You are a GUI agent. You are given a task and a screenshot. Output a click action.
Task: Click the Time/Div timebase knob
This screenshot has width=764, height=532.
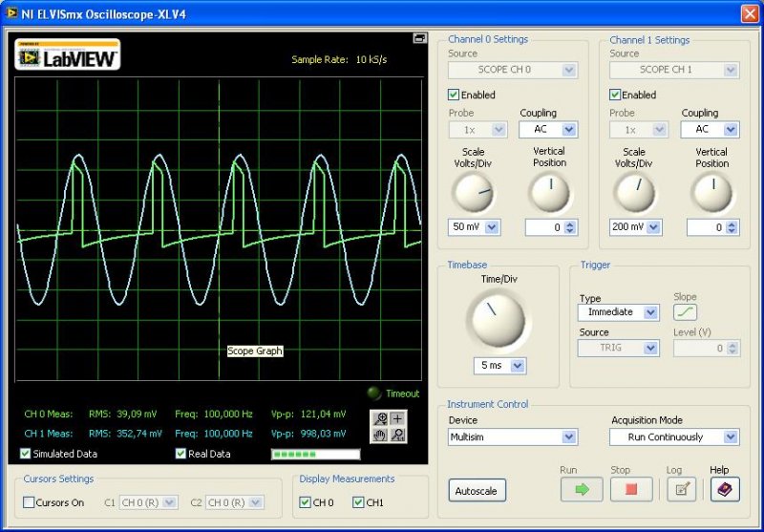click(x=499, y=320)
